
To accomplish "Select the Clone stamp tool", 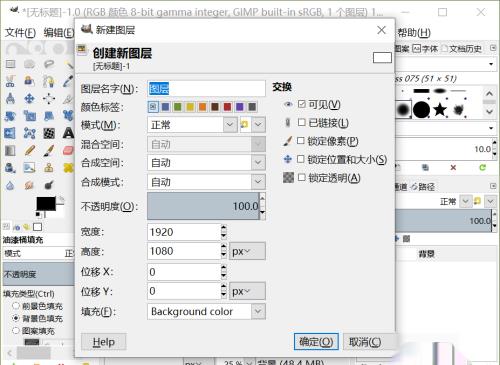I will pyautogui.click(x=49, y=168).
